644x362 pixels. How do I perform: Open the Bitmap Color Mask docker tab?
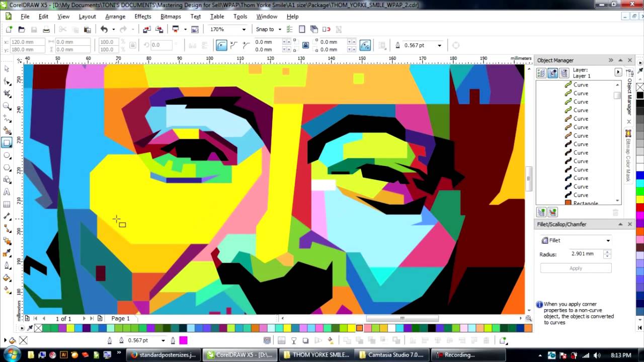coord(628,157)
